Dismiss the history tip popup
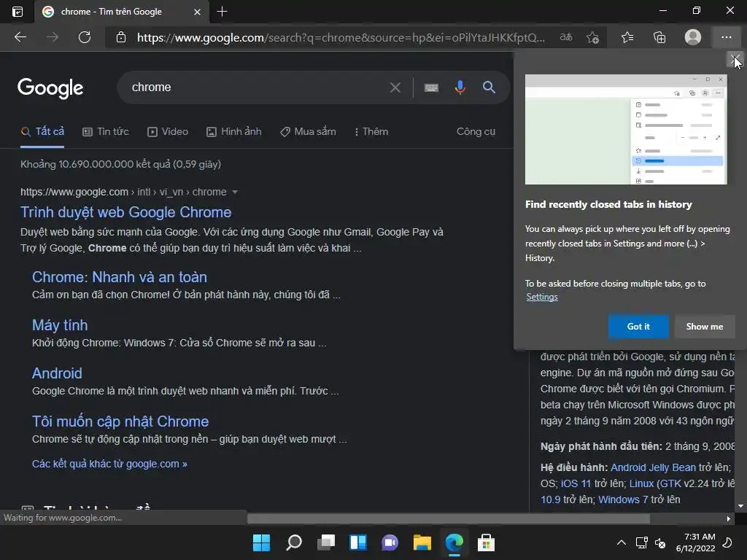Image resolution: width=747 pixels, height=560 pixels. [x=735, y=60]
